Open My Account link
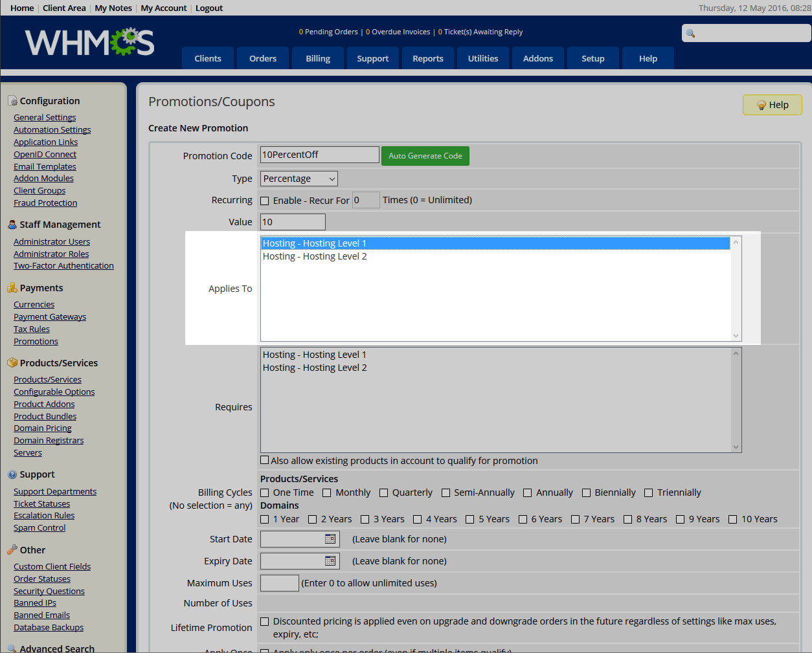Viewport: 812px width, 653px height. coord(164,8)
